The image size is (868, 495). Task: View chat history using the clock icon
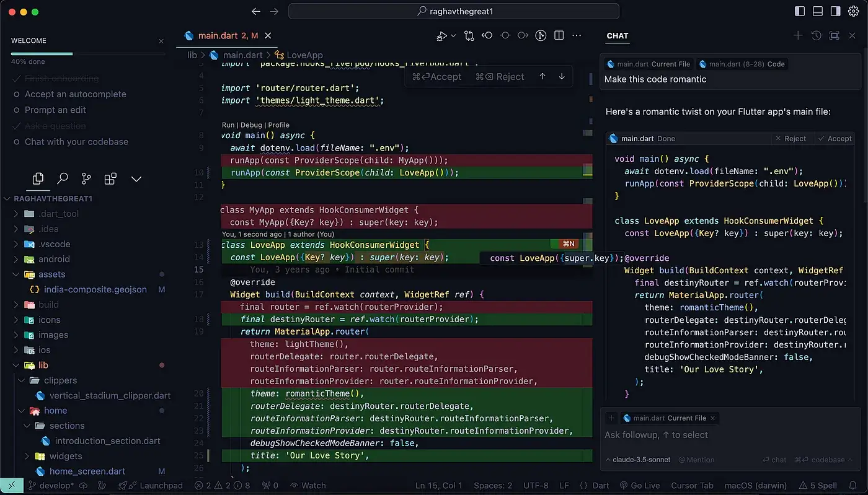pos(816,35)
